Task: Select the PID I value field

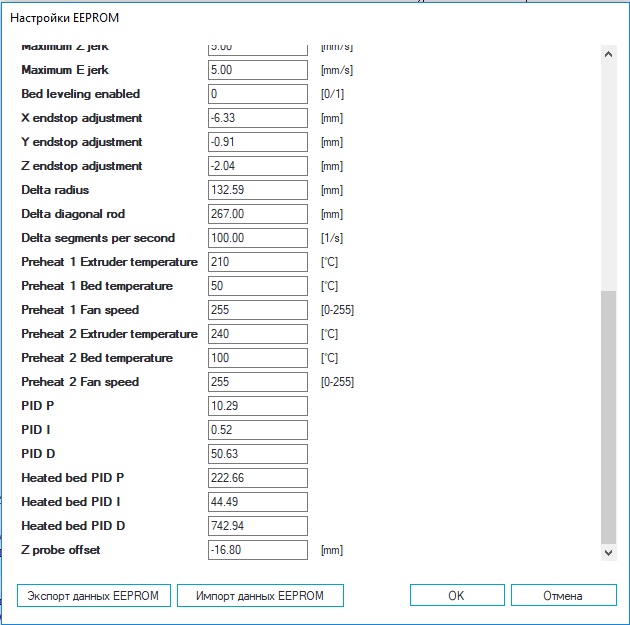Action: (x=258, y=430)
